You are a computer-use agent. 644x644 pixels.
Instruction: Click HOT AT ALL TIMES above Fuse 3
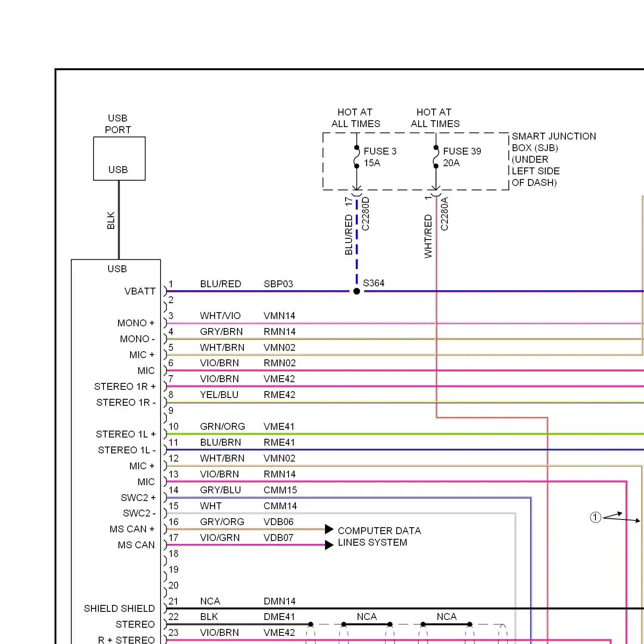tap(355, 118)
